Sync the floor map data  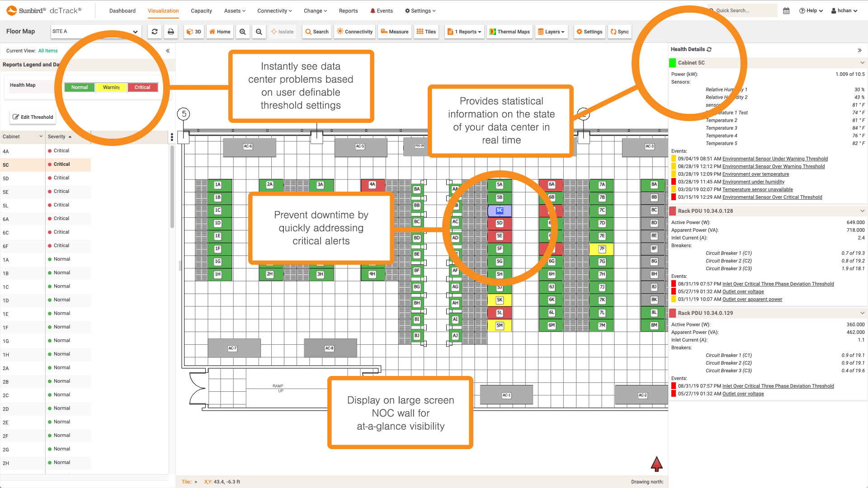(620, 32)
